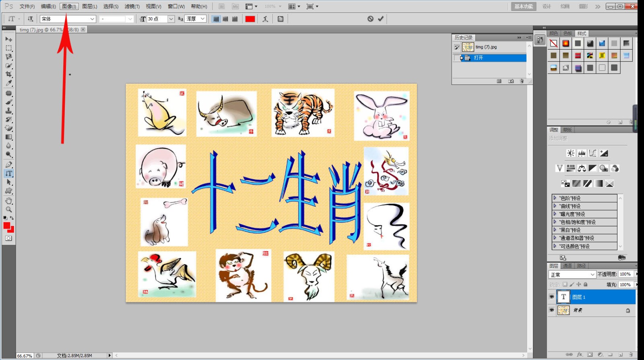Image resolution: width=644 pixels, height=360 pixels.
Task: Select the Rectangular Marquee tool
Action: pyautogui.click(x=8, y=48)
